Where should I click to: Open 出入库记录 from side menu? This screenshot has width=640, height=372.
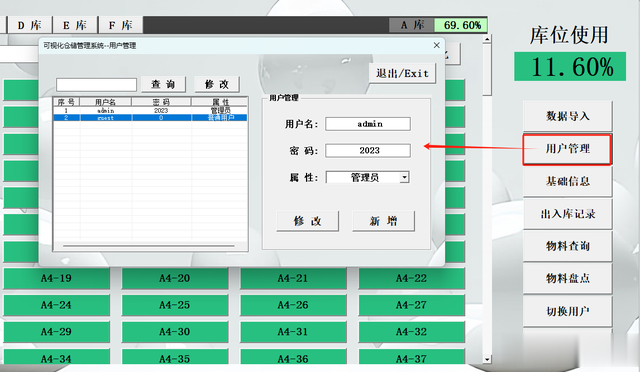tap(568, 214)
